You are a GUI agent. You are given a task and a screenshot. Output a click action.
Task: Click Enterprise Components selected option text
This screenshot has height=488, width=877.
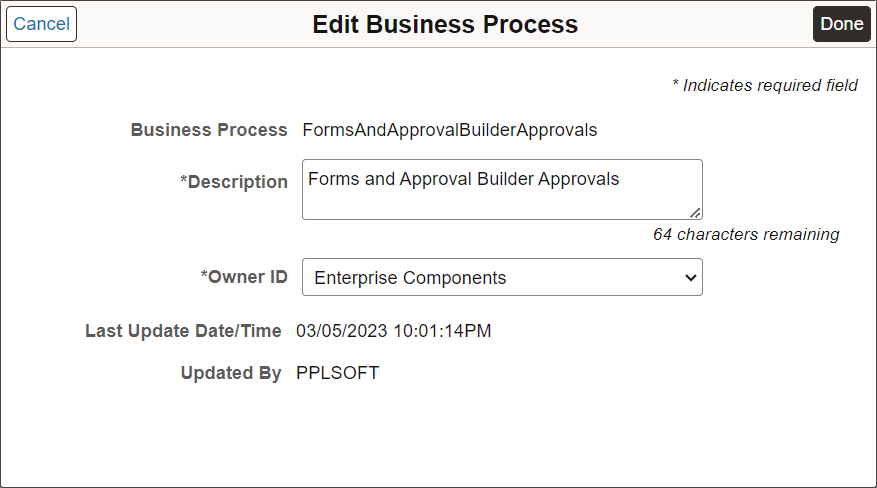click(410, 278)
